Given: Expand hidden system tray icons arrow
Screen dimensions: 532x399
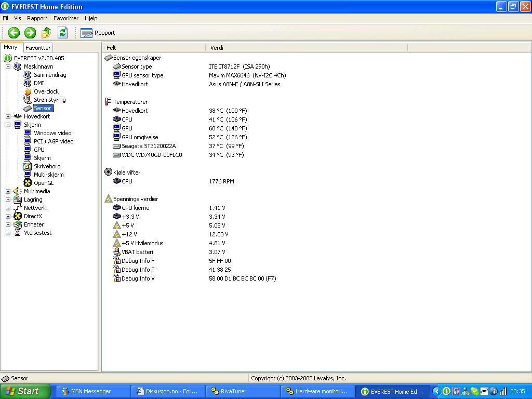Looking at the screenshot, I should 436,392.
